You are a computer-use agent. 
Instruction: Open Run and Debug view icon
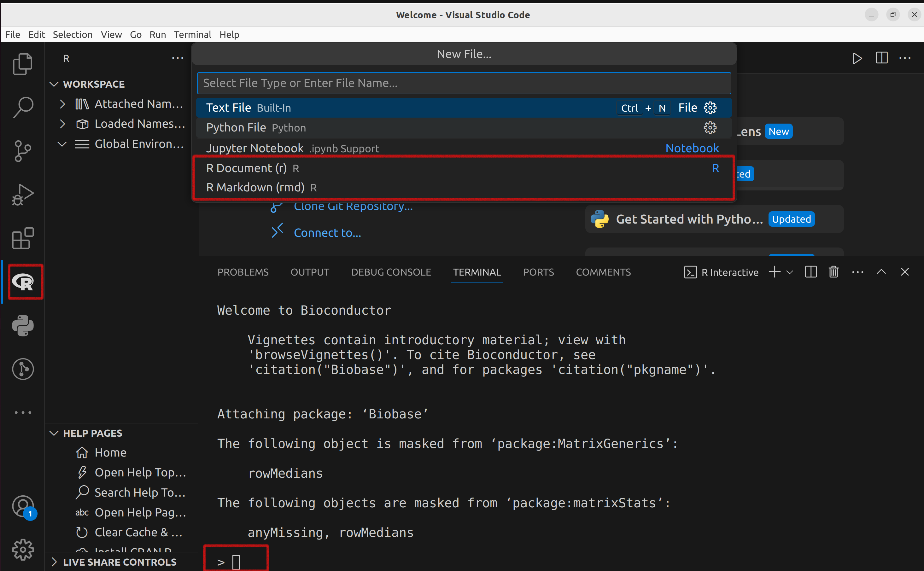pyautogui.click(x=23, y=195)
